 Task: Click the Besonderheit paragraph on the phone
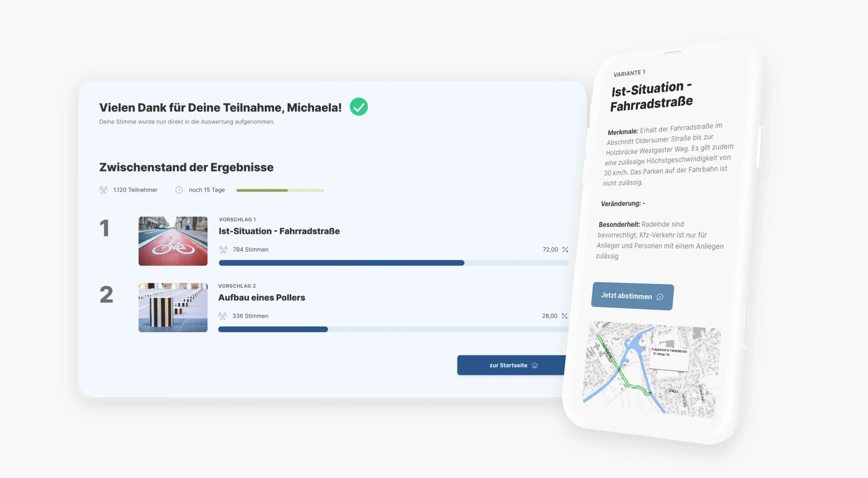click(660, 240)
